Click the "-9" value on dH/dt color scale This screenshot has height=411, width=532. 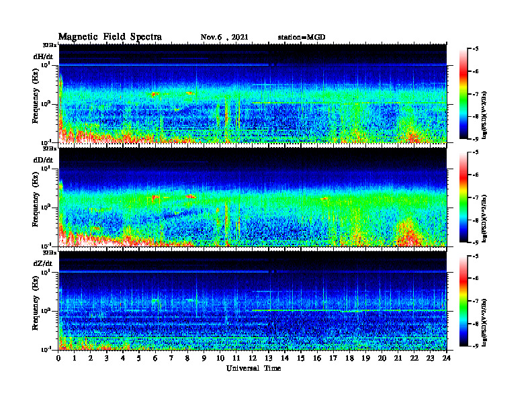point(475,139)
